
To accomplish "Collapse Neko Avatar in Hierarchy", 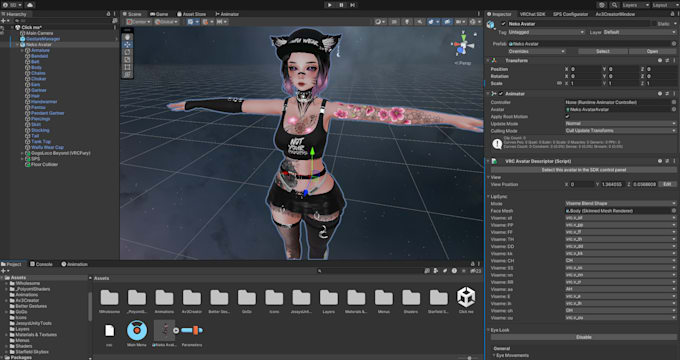I will [17, 45].
